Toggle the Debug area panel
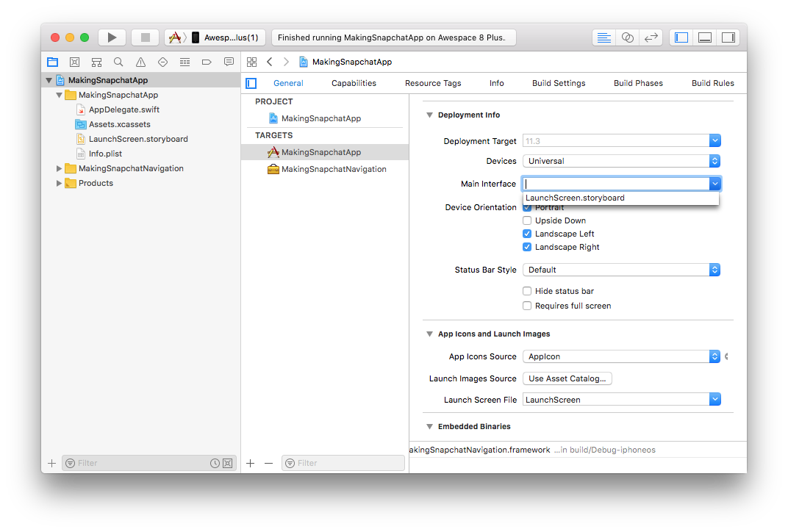The image size is (788, 532). [705, 37]
